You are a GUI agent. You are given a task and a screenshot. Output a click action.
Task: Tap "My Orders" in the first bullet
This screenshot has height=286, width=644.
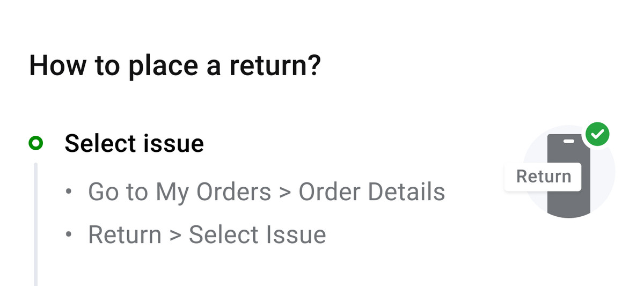click(x=214, y=192)
